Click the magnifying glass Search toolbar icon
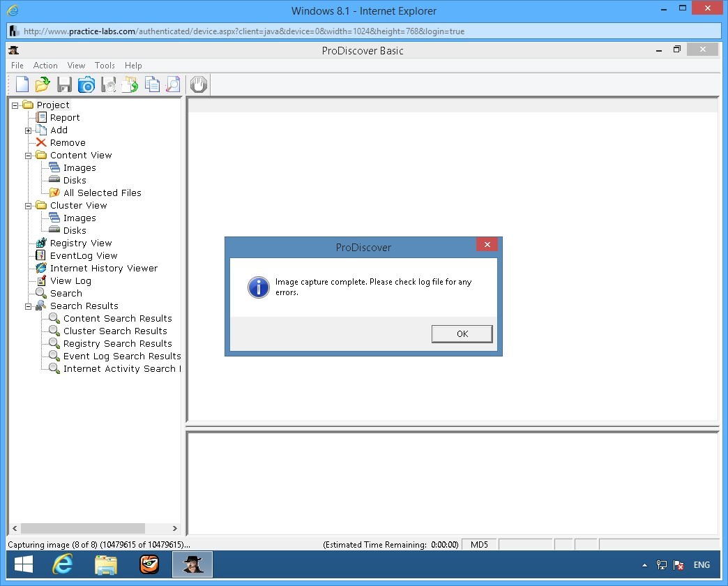This screenshot has width=728, height=586. (x=172, y=84)
